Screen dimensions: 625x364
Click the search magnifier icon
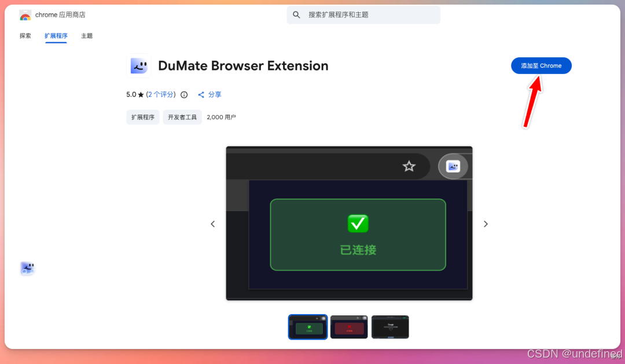[x=296, y=14]
